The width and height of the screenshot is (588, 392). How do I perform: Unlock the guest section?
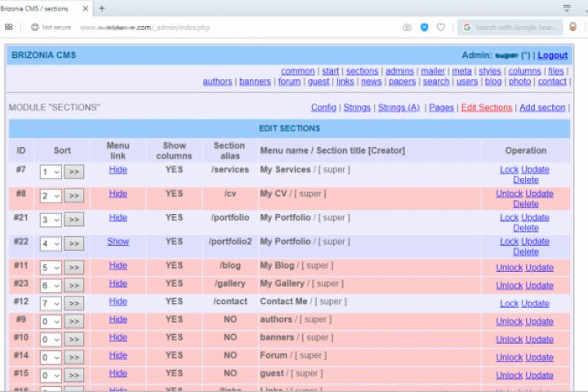click(x=509, y=375)
